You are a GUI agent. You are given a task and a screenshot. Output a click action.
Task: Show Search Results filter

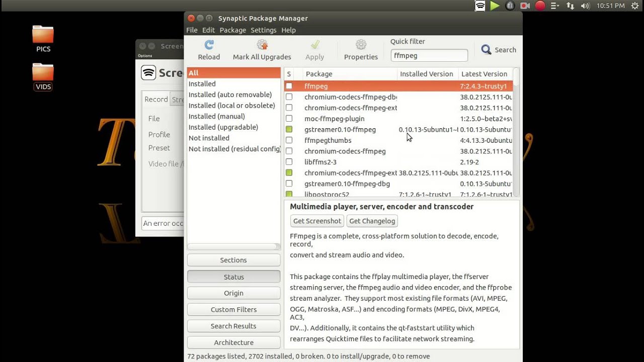(x=233, y=326)
